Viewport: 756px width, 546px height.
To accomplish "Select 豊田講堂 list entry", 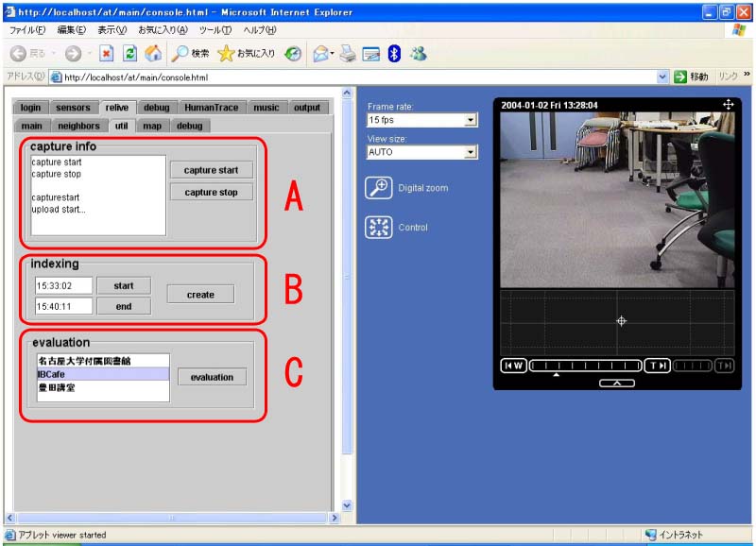I will pos(103,387).
